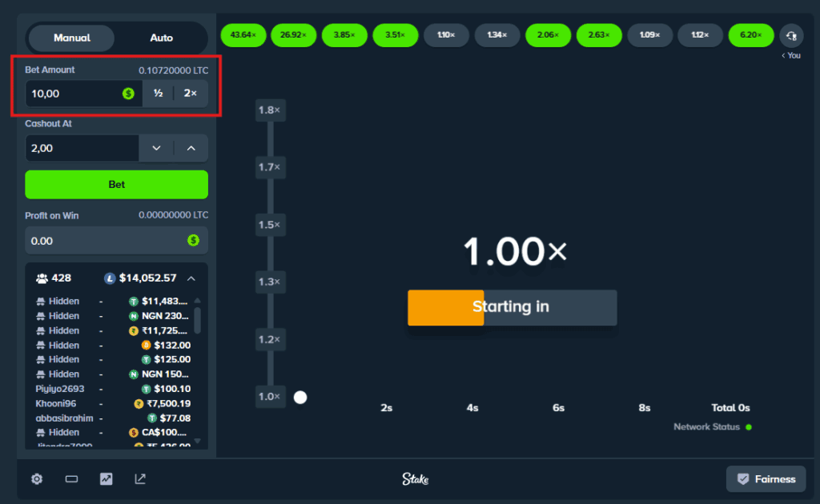This screenshot has height=504, width=820.
Task: Open round history via the circular arrows icon
Action: pos(791,35)
